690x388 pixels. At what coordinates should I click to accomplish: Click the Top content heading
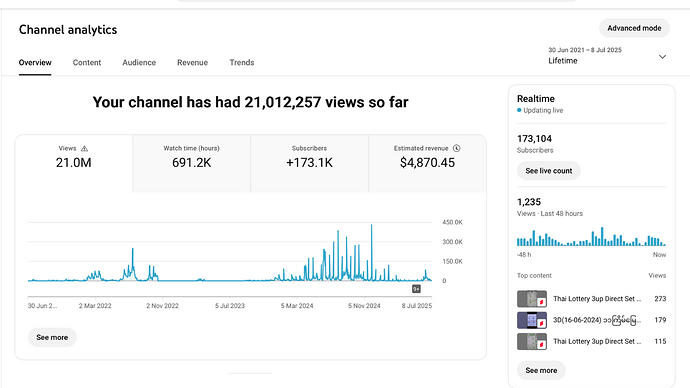tap(534, 275)
